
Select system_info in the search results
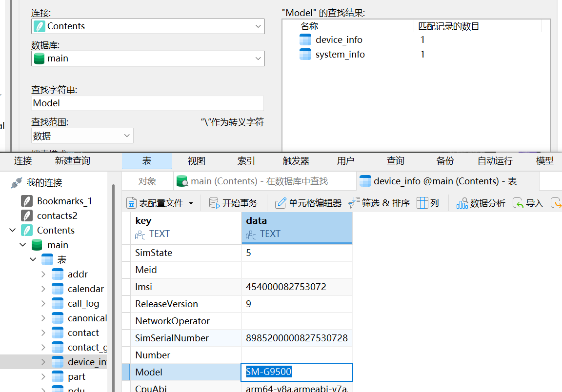340,55
